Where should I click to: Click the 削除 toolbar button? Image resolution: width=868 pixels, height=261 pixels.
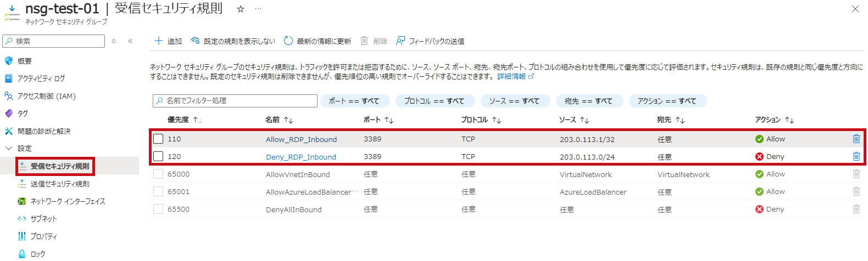(x=374, y=41)
